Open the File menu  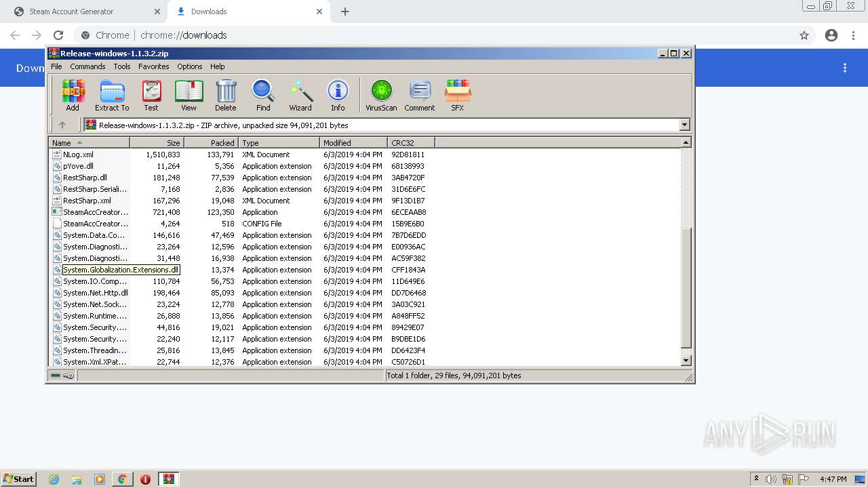[x=56, y=66]
